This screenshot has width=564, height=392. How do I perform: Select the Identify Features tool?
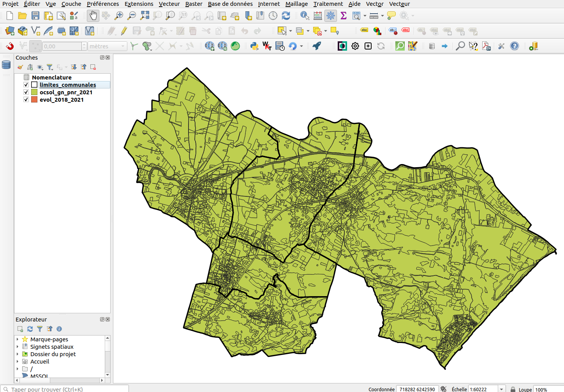(305, 16)
